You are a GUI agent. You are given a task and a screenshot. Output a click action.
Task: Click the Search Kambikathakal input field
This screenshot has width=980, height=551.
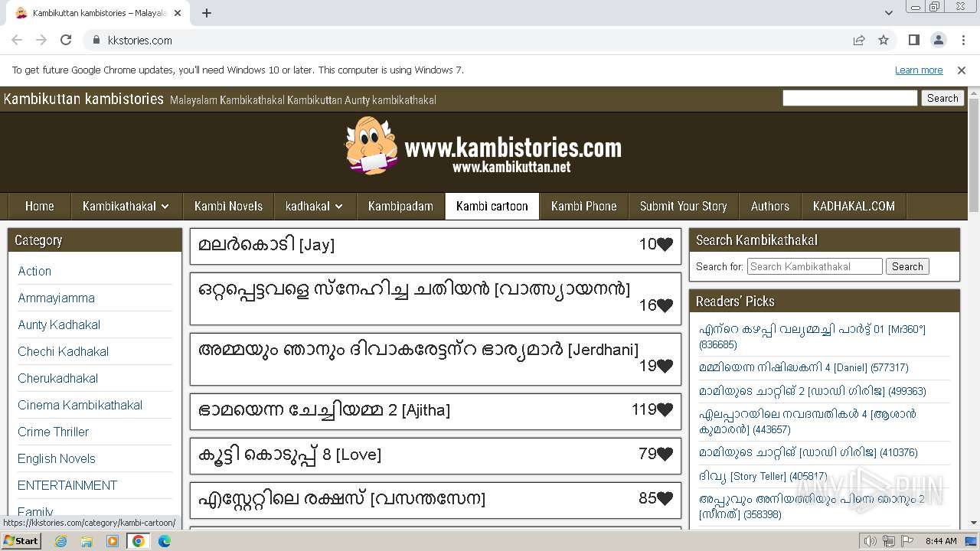coord(815,266)
